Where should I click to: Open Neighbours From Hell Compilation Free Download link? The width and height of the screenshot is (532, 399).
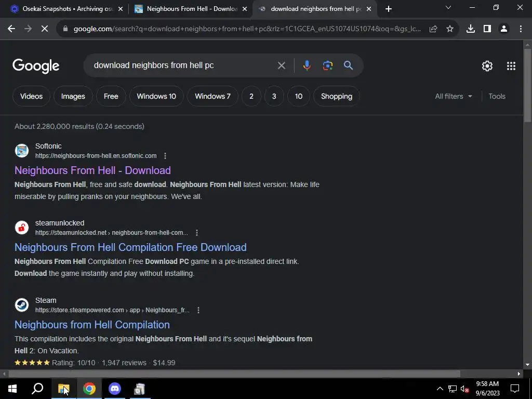coord(130,247)
